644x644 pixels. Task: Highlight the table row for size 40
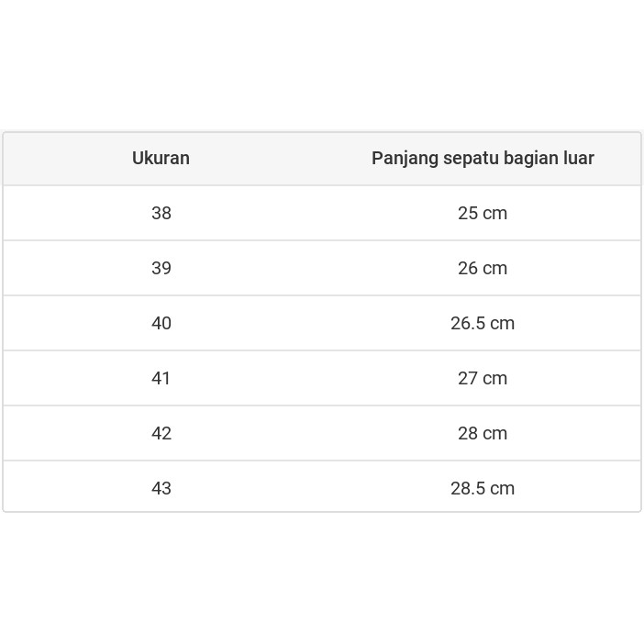321,323
